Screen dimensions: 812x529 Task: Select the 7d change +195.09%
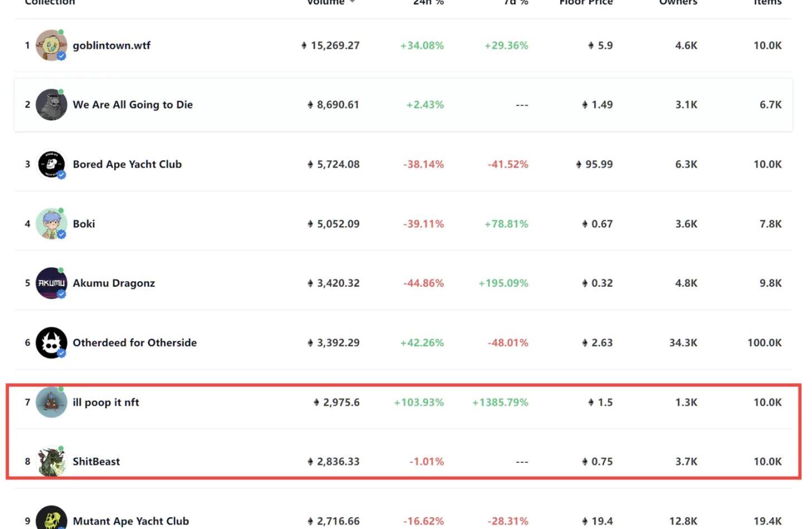pos(503,283)
